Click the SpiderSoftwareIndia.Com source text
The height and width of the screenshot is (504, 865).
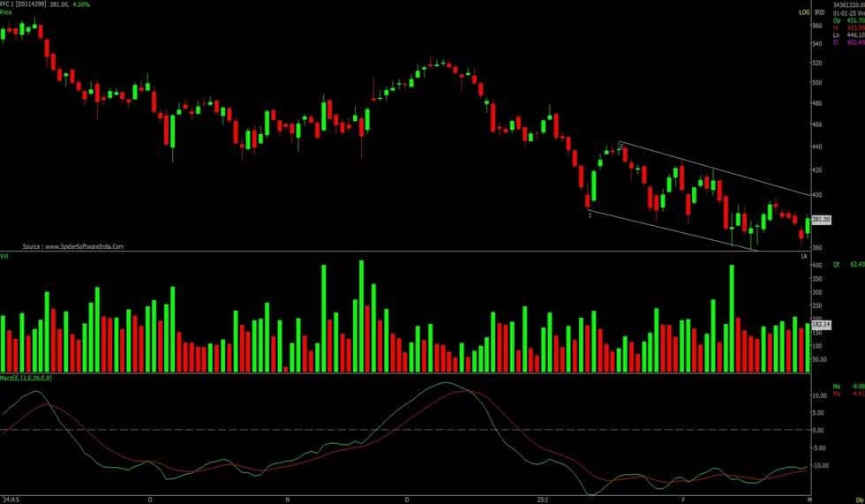click(73, 247)
